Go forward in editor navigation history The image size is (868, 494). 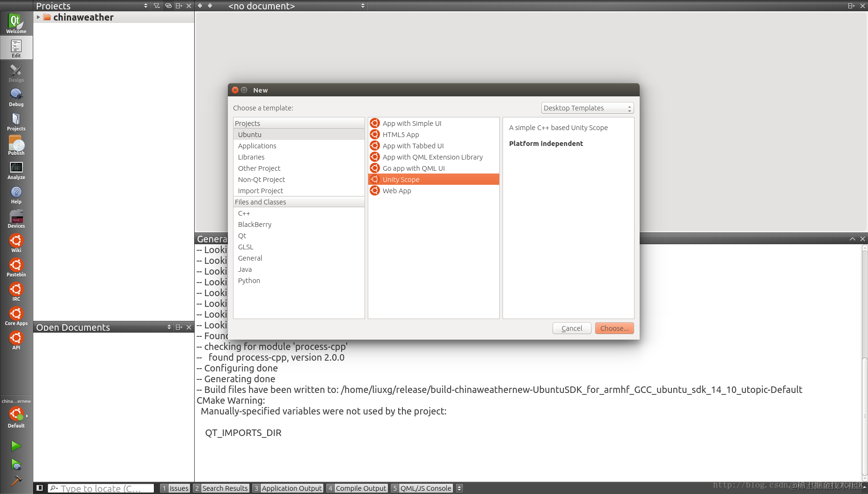click(x=210, y=6)
